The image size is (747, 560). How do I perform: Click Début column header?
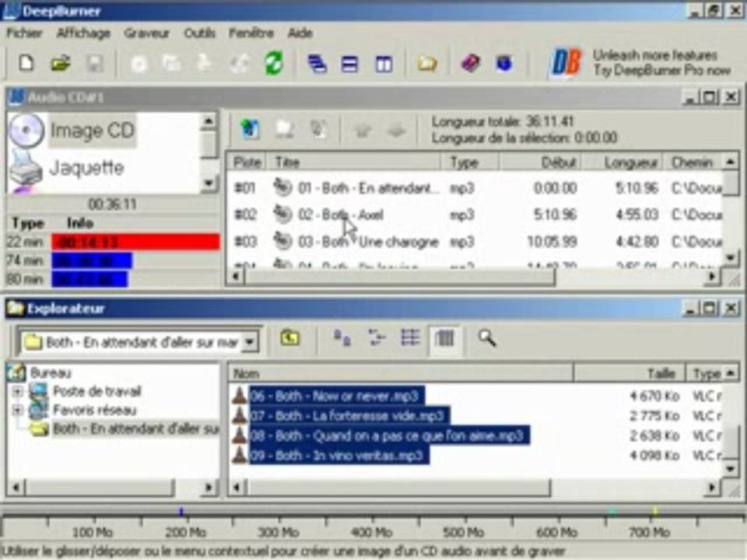tap(539, 163)
